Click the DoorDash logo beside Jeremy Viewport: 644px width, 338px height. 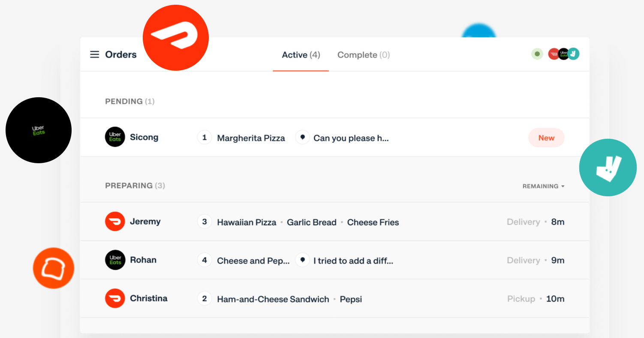pyautogui.click(x=115, y=221)
